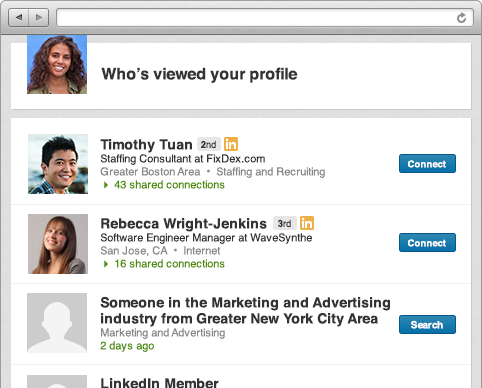
Task: Open Timothy Tuan's profile photo
Action: 58,164
